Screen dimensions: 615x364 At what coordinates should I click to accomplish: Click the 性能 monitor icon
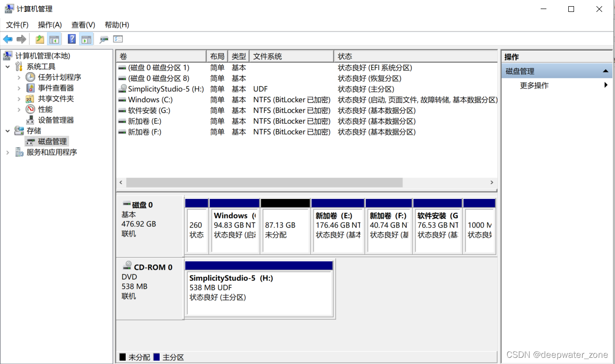point(30,109)
